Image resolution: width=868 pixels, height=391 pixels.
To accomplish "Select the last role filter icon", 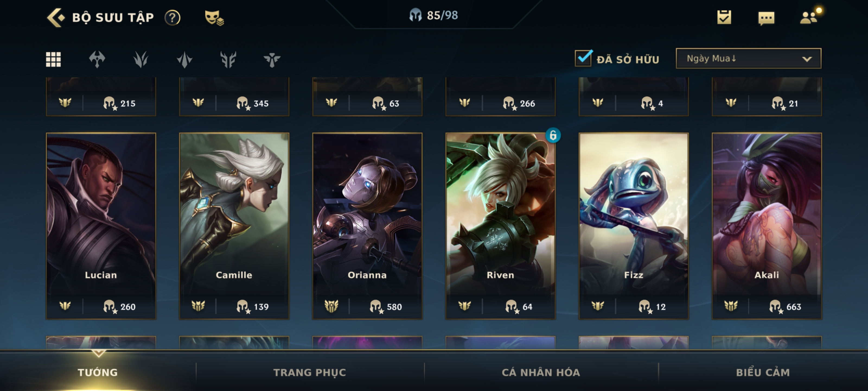I will point(272,59).
